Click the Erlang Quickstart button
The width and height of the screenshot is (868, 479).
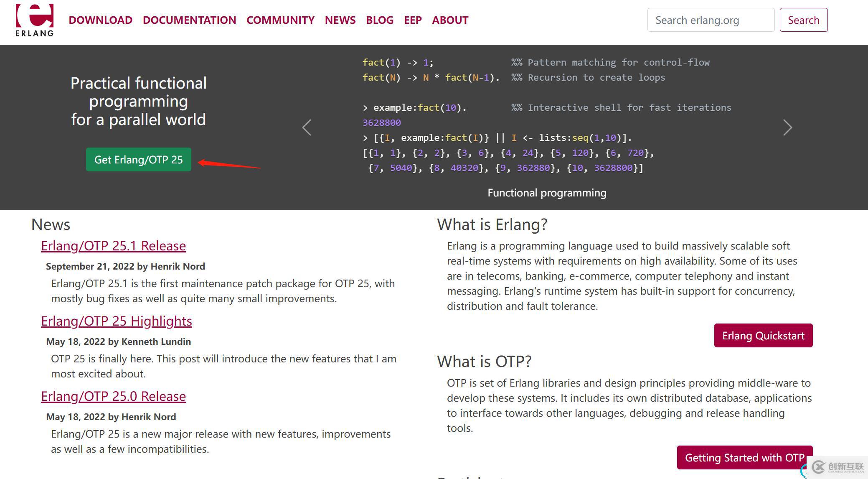[x=763, y=336]
